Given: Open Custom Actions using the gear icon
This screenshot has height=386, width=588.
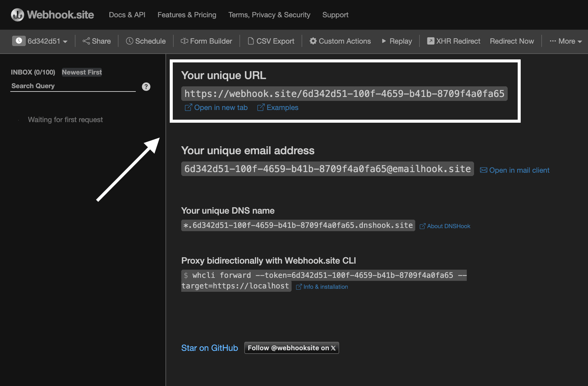Looking at the screenshot, I should coord(313,41).
